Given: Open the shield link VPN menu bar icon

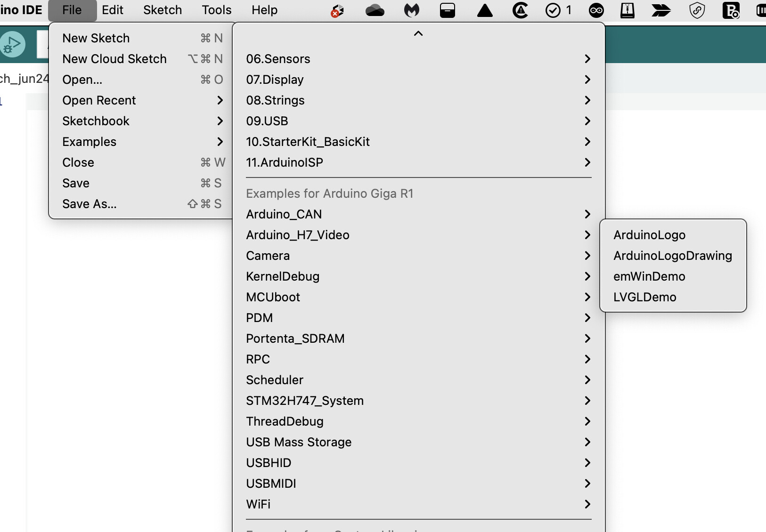Looking at the screenshot, I should pos(697,10).
